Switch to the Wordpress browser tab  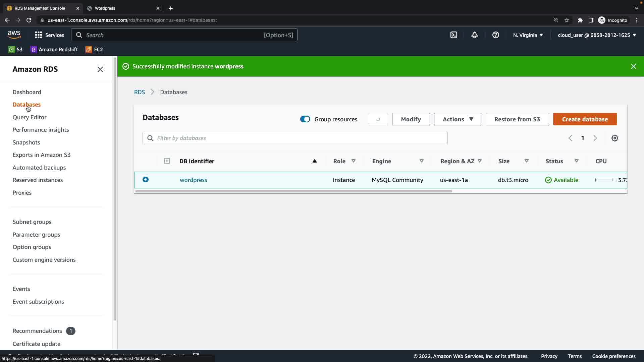(x=105, y=8)
